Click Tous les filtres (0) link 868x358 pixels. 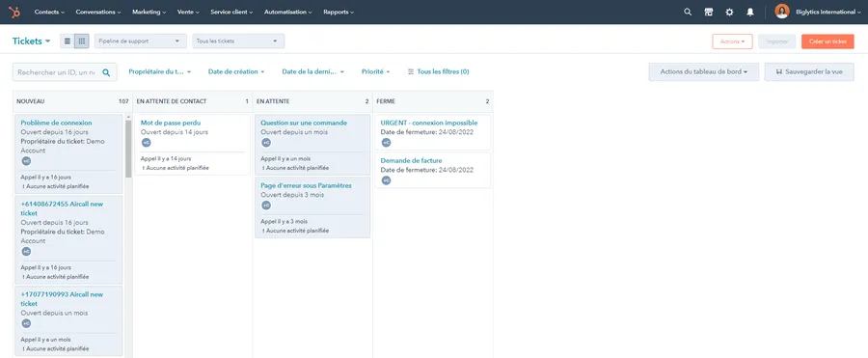[x=439, y=72]
